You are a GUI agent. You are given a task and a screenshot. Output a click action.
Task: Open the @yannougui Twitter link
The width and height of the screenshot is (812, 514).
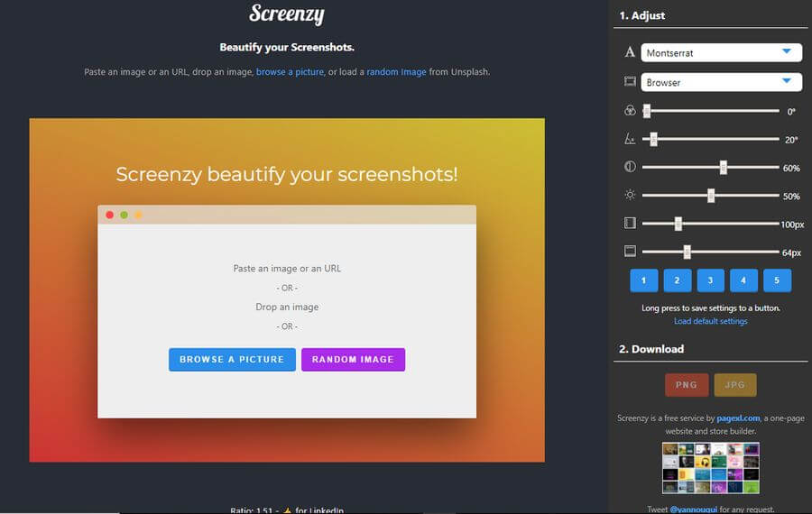(x=694, y=509)
